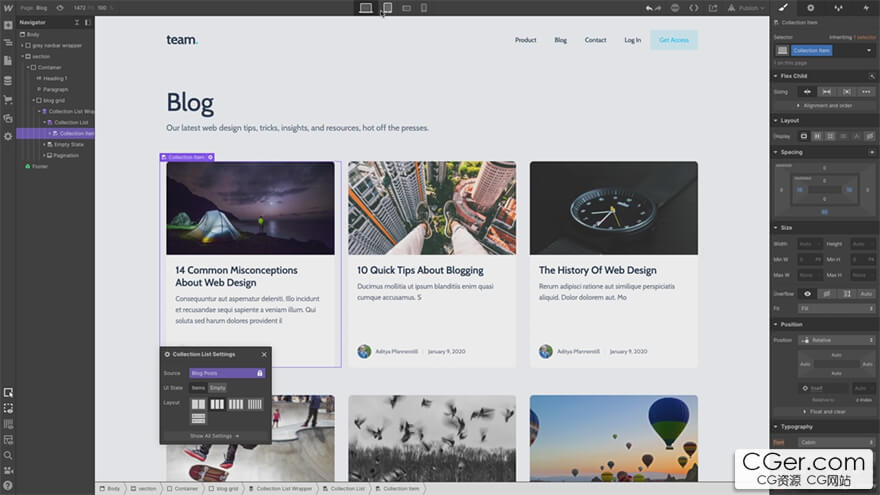Open the Pages panel
Viewport: 880px width, 495px height.
(8, 61)
